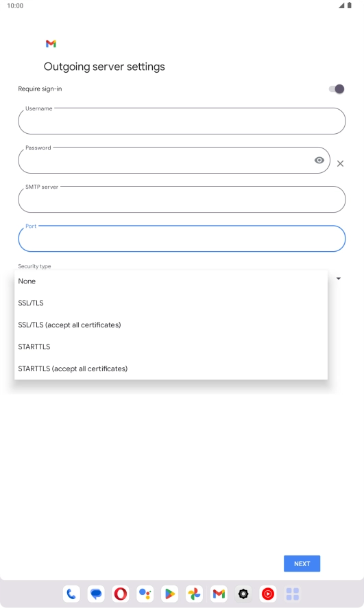Image resolution: width=364 pixels, height=608 pixels.
Task: Open Gmail icon in dock
Action: (219, 594)
